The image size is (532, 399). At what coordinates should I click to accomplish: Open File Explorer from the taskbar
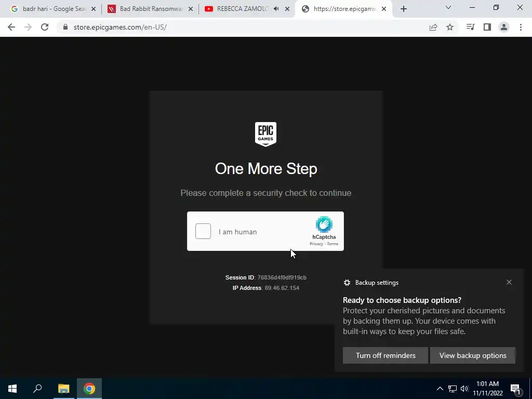coord(63,389)
